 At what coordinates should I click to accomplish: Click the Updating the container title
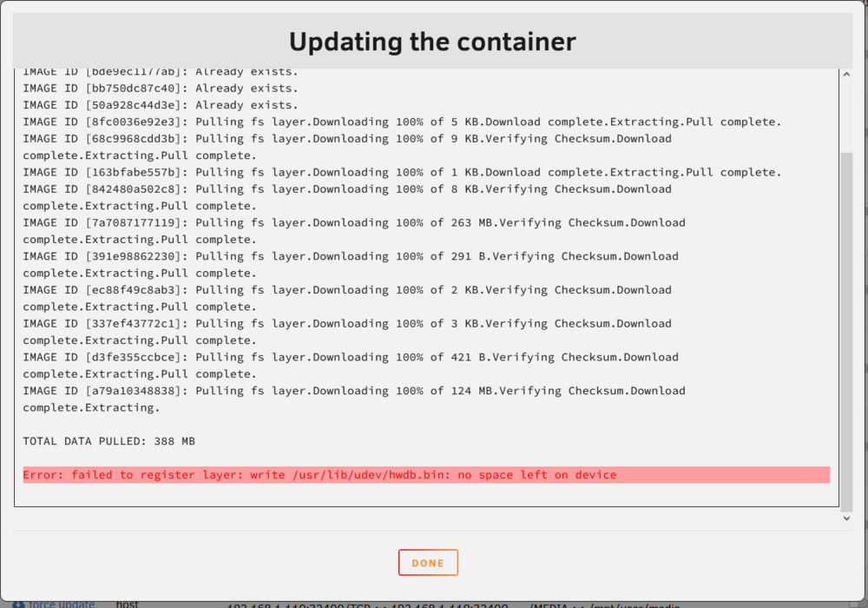(x=432, y=42)
